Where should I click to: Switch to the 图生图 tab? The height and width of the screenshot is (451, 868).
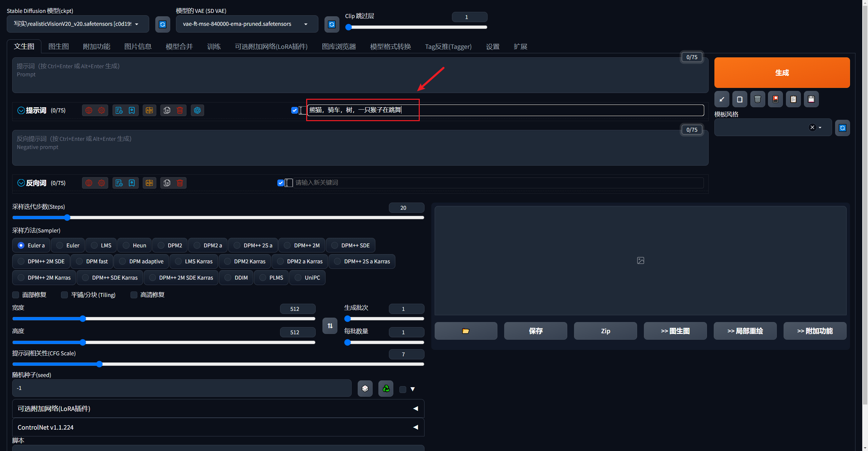click(58, 46)
